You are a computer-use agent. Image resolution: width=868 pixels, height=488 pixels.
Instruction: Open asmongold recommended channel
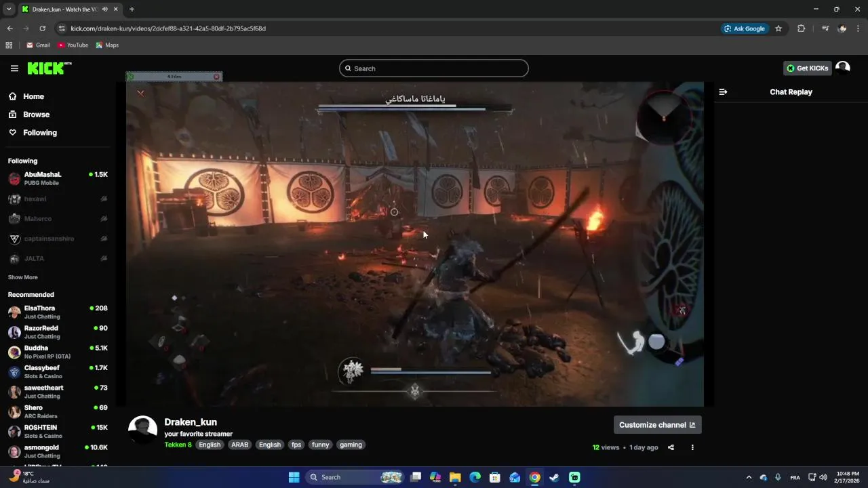tap(58, 451)
